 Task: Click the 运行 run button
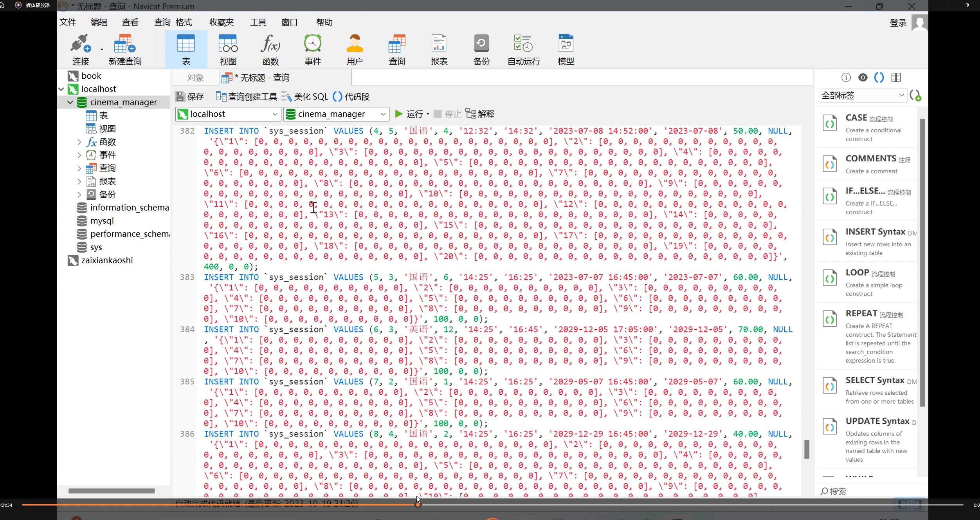(409, 114)
